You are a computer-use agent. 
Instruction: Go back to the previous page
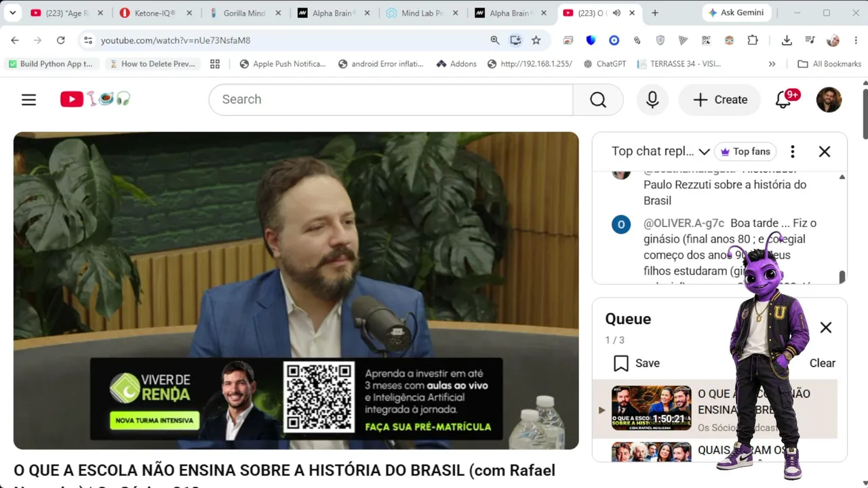(x=15, y=41)
